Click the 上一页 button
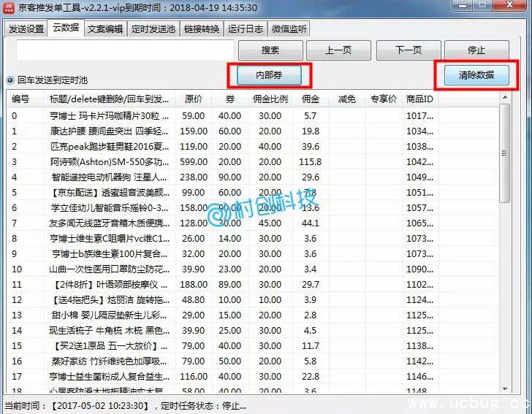This screenshot has height=414, width=532. tap(338, 50)
